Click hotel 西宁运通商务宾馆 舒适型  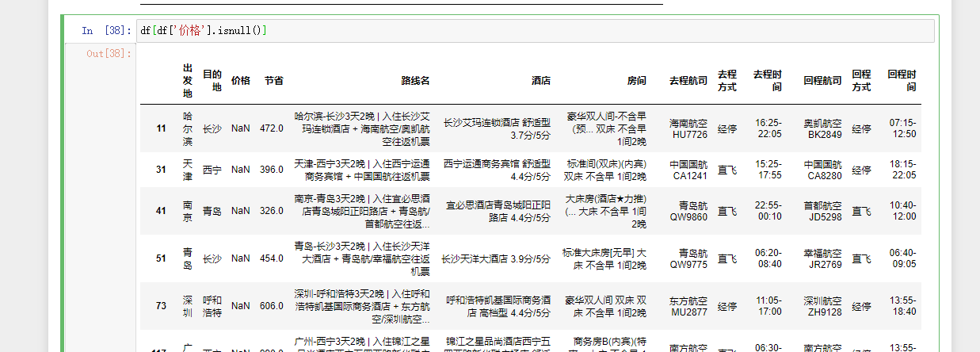(x=497, y=170)
